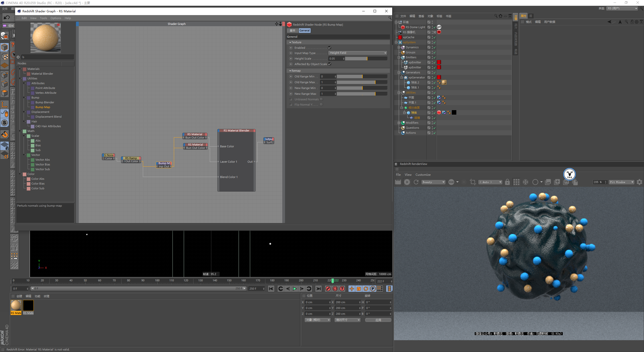
Task: Open the Tools menu in Shader Graph
Action: coord(43,18)
